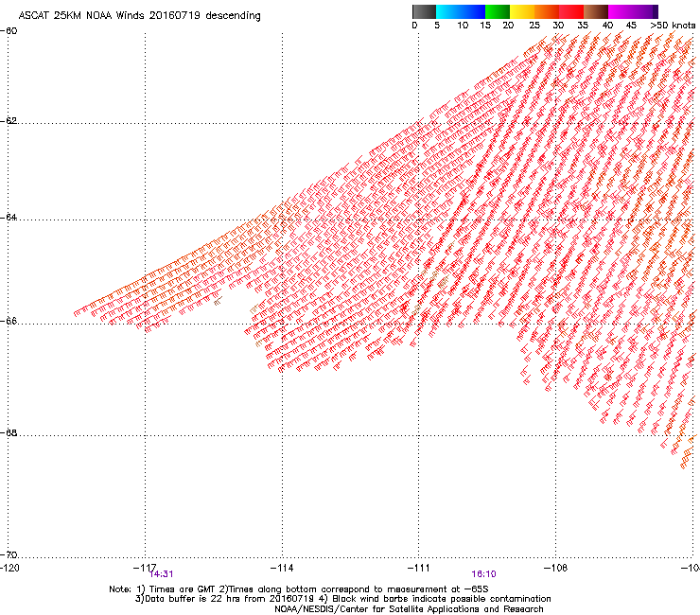700x615 pixels.
Task: Click the "-60" latitude axis label
Action: pos(9,31)
